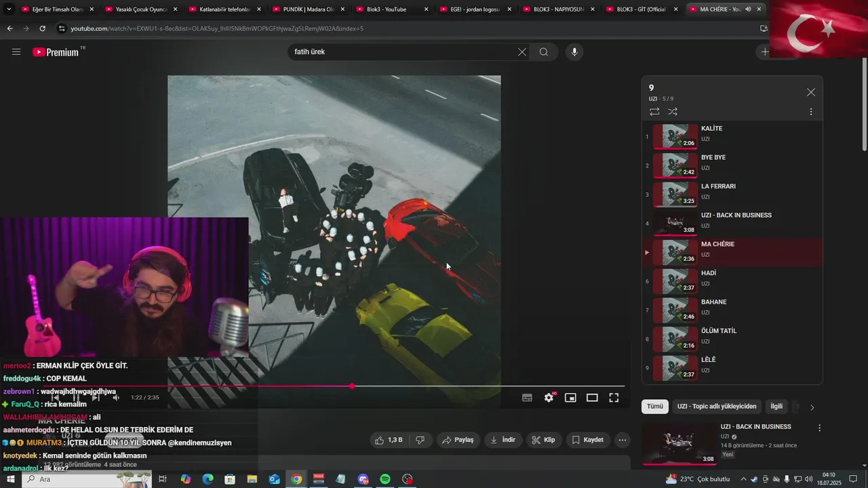This screenshot has height=488, width=868.
Task: Expand hidden system tray icons
Action: tap(743, 479)
